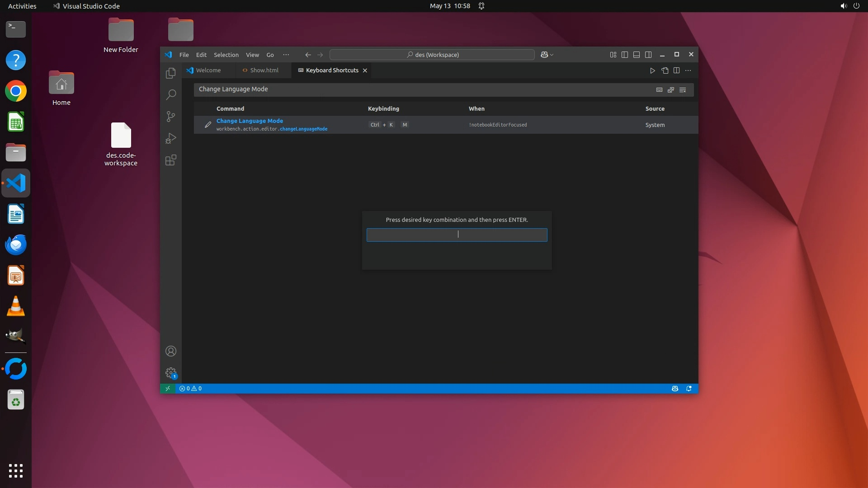Open the Extensions view icon

coord(170,160)
